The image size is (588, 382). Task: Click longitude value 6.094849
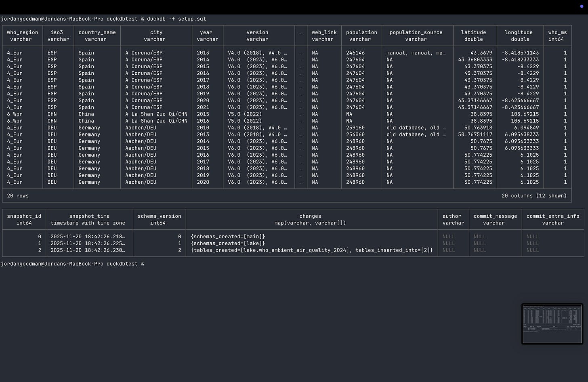point(526,128)
